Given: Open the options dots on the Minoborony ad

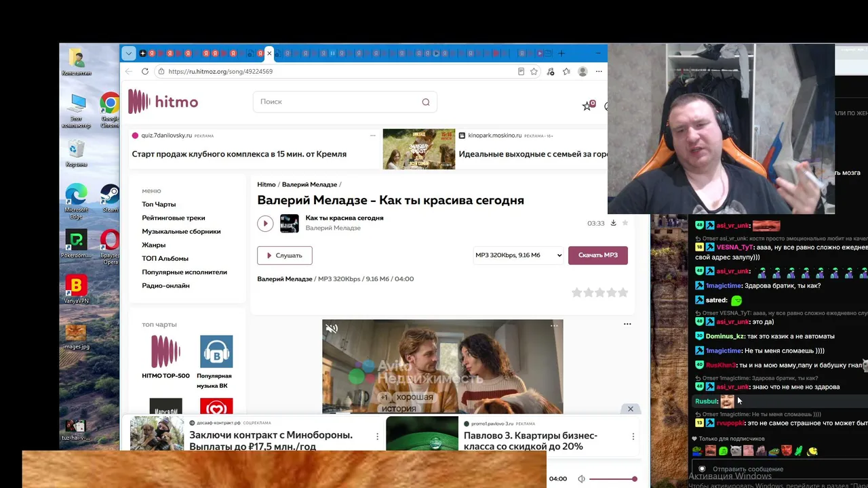Looking at the screenshot, I should [x=378, y=436].
